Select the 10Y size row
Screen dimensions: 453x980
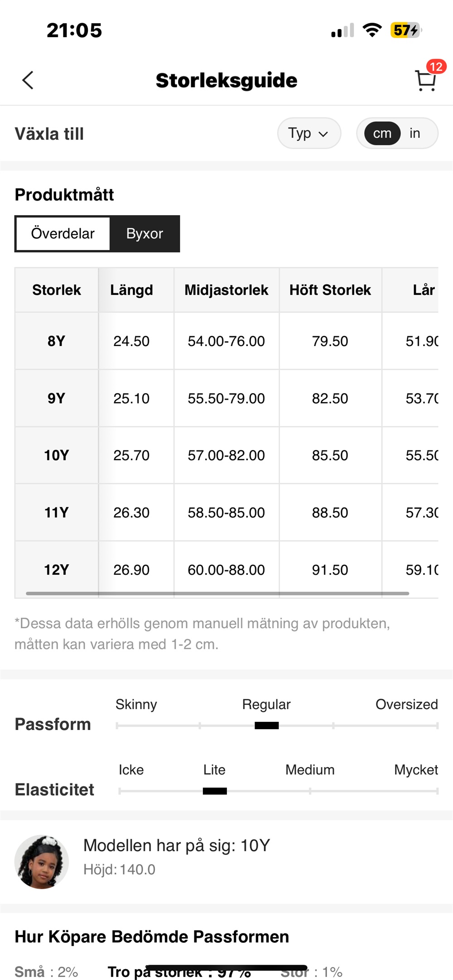57,455
